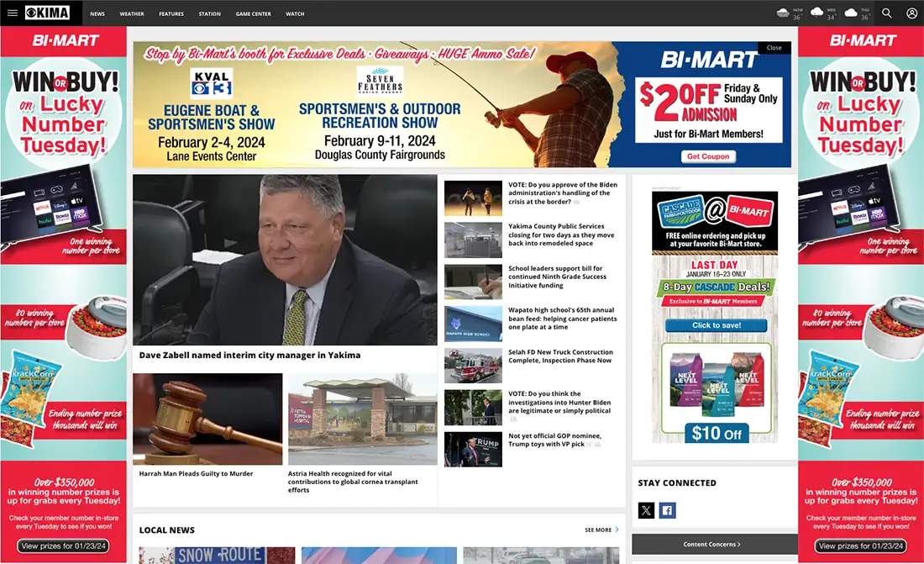Click the See More chevron in Local News
The image size is (924, 564).
click(617, 530)
